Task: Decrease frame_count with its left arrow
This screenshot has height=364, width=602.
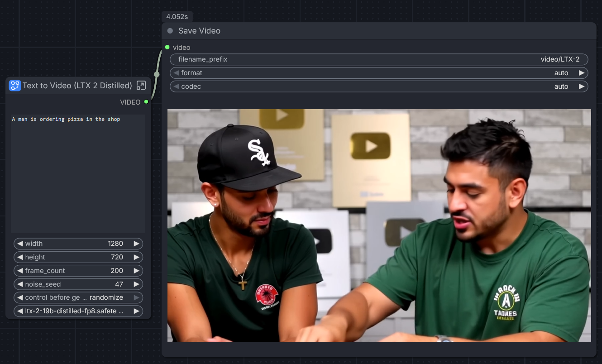Action: click(x=20, y=271)
